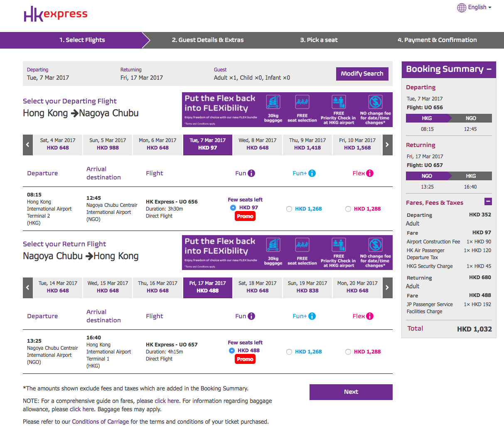This screenshot has width=504, height=437.
Task: Select return date Tue, 14 Mar 2017
Action: (x=58, y=287)
